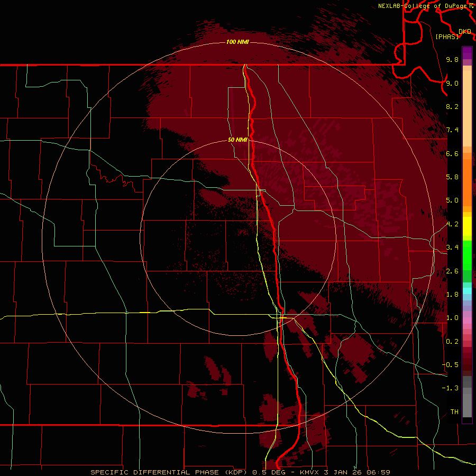Click the -1.3 value on the scale
476x476 pixels.
[450, 388]
